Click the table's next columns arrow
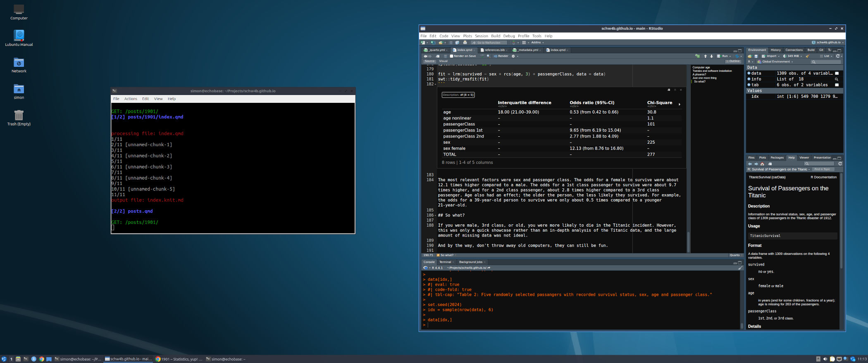Viewport: 868px width, 363px height. (x=680, y=104)
